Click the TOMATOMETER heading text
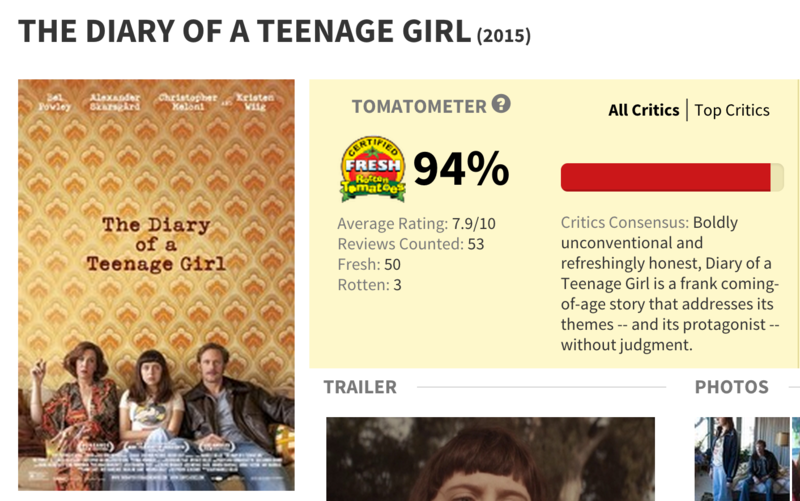 coord(419,106)
